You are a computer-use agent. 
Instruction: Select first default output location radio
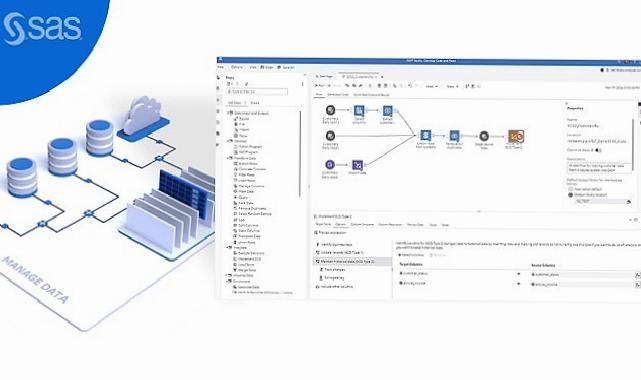(x=571, y=189)
